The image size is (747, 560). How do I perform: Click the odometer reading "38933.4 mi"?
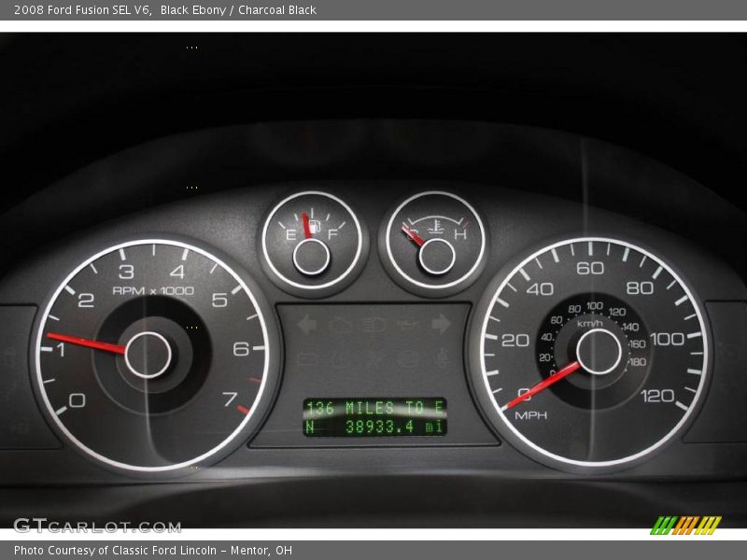[x=394, y=427]
